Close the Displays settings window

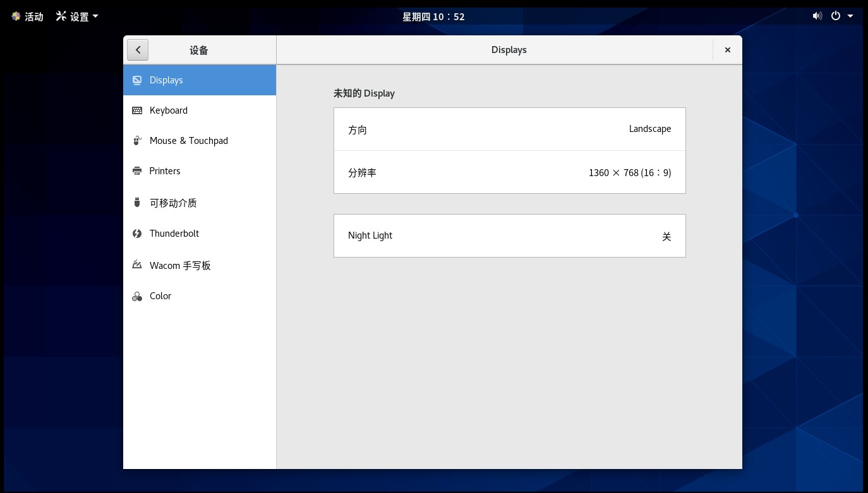point(728,50)
